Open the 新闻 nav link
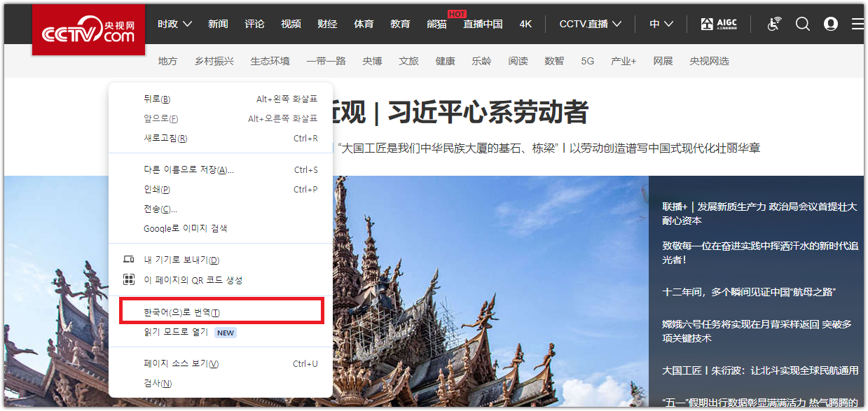 pos(218,24)
